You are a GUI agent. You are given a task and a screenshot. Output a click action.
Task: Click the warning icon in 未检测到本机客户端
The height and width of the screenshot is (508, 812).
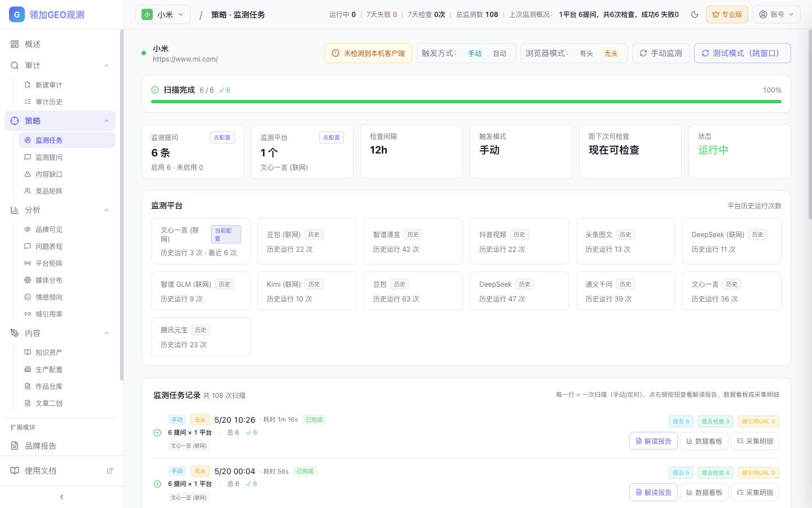point(336,53)
